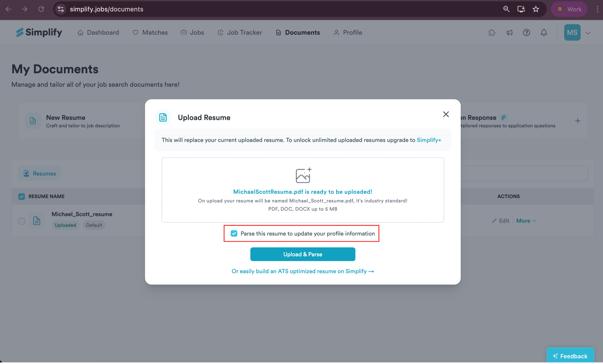Click the Upload & Parse button
Screen dimensions: 603x364
(x=303, y=254)
